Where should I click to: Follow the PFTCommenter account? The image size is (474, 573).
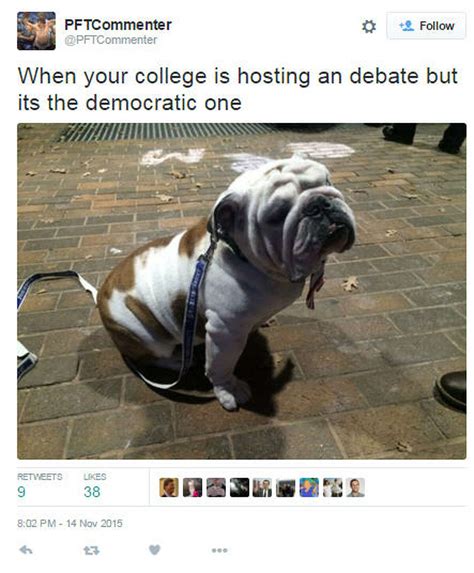(426, 26)
